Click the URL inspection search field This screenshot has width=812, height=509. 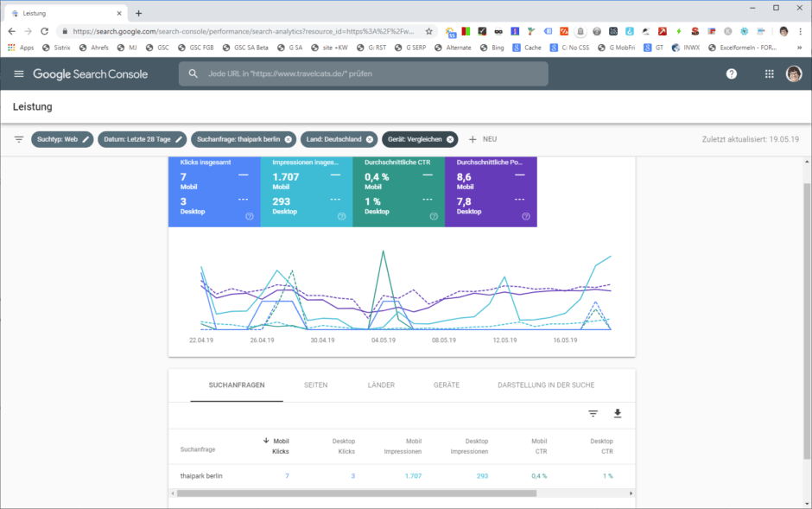point(364,74)
